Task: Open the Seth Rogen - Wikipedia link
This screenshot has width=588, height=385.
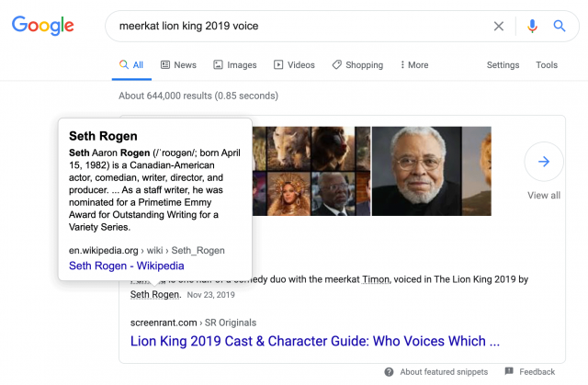Action: pos(126,266)
